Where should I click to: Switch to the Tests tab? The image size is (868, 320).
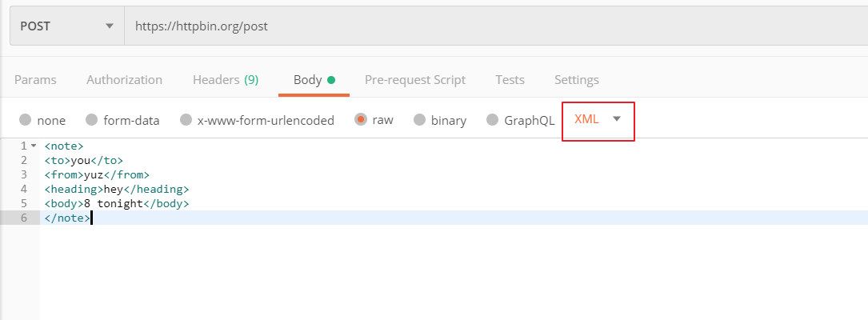point(510,80)
